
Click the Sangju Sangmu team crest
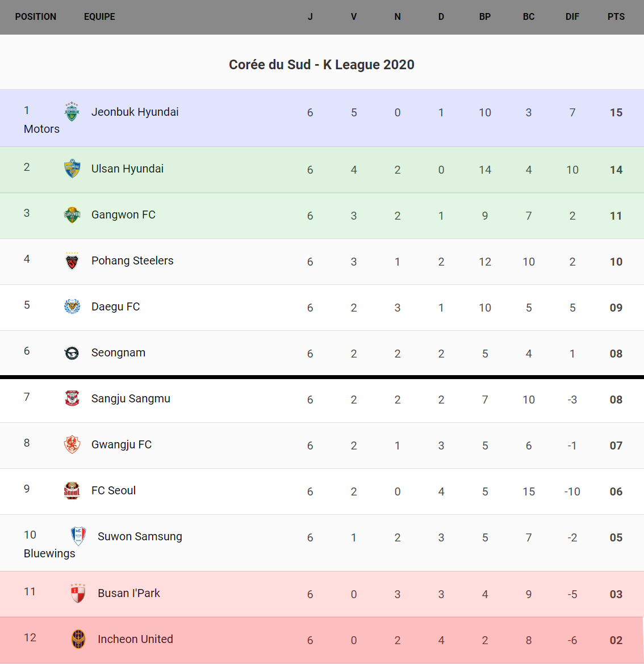click(72, 398)
